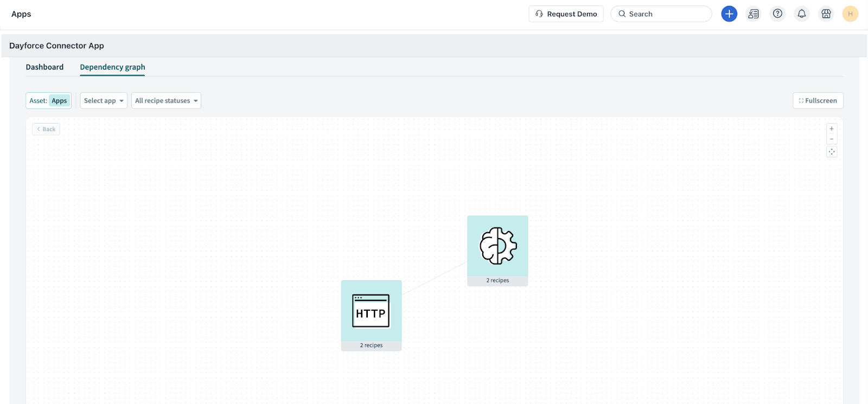The image size is (868, 404).
Task: Click the Back button in the graph
Action: click(46, 129)
